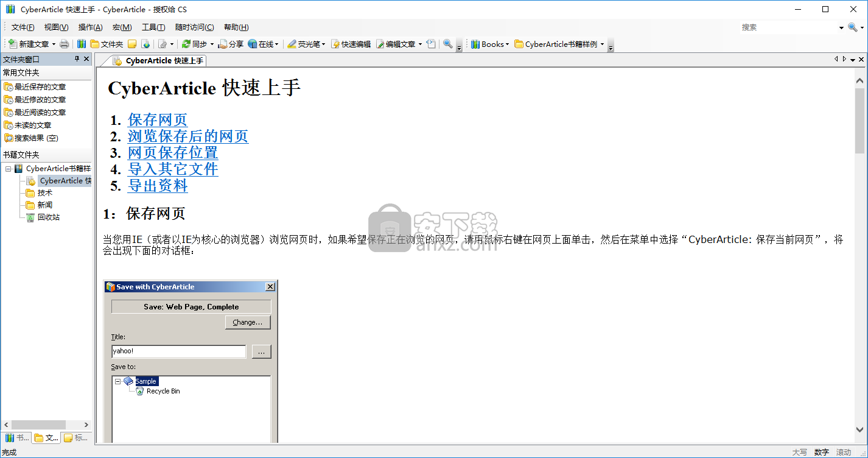The height and width of the screenshot is (458, 868).
Task: Click the view source code icon
Action: tap(431, 44)
